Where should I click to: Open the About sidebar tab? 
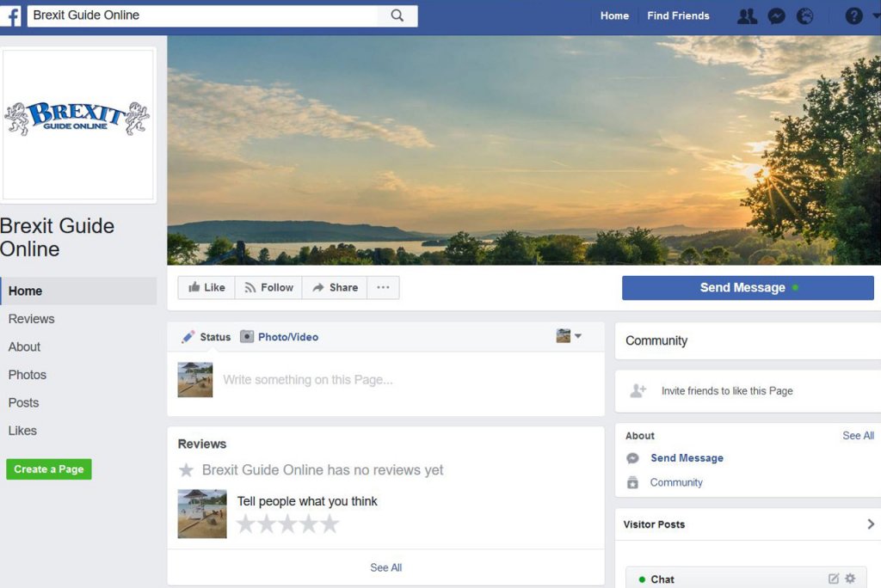24,347
